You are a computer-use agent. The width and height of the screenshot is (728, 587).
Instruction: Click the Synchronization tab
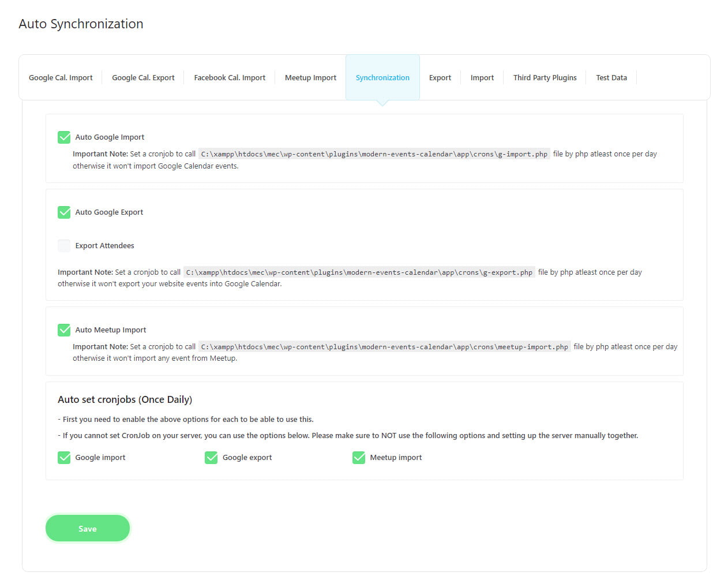coord(382,78)
